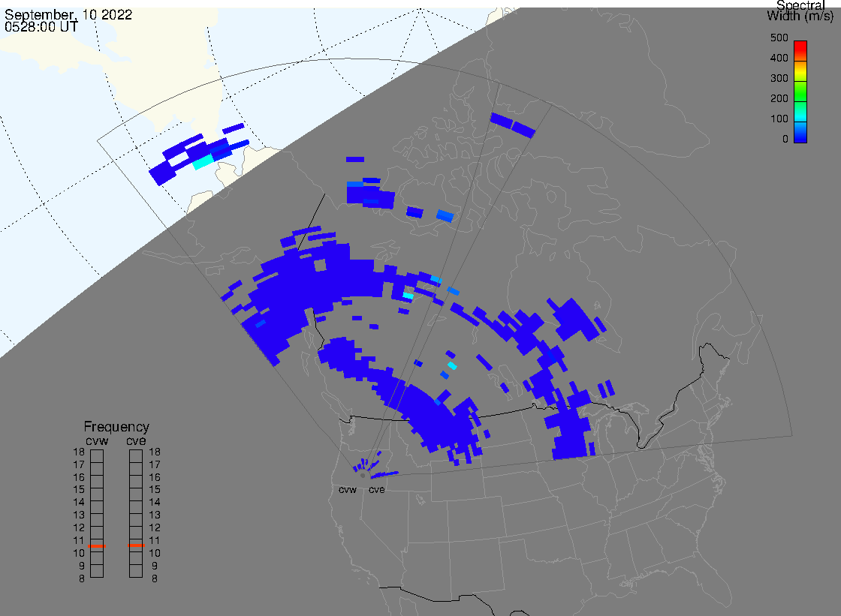
Task: Click the "18" label right of the cve bar
Action: tap(155, 452)
